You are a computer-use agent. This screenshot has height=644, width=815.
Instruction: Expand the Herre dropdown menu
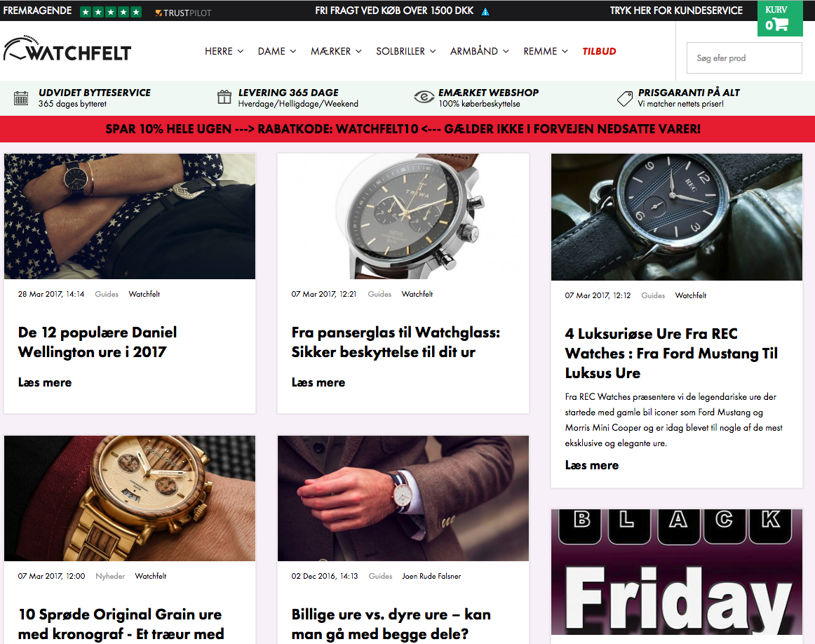coord(224,51)
